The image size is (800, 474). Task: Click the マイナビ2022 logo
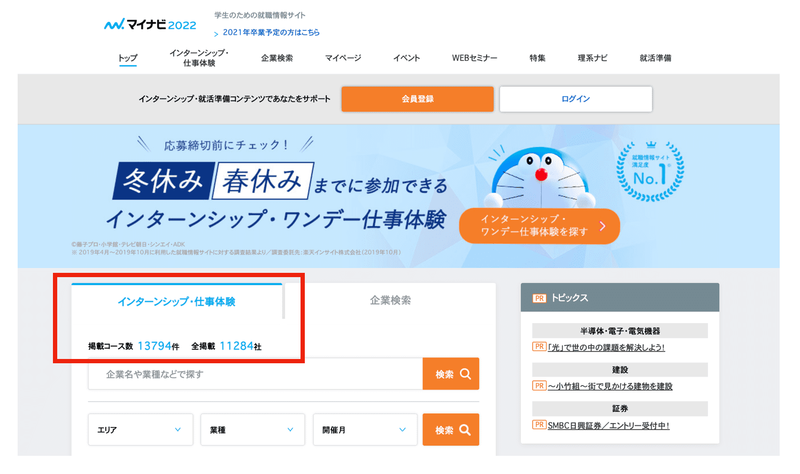pyautogui.click(x=150, y=24)
